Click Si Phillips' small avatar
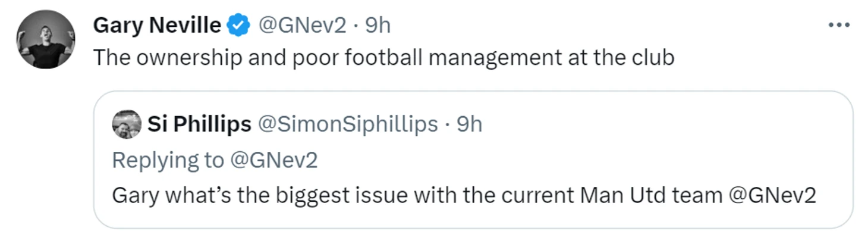 [x=127, y=124]
